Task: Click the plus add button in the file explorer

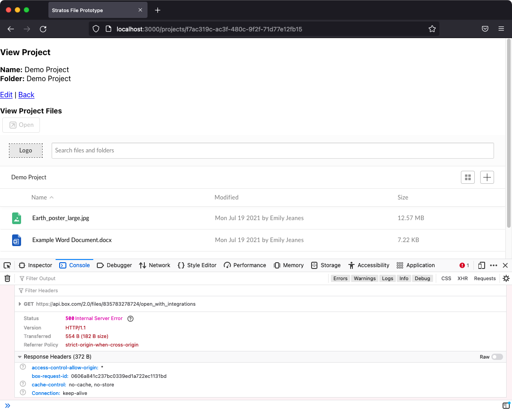Action: 487,177
